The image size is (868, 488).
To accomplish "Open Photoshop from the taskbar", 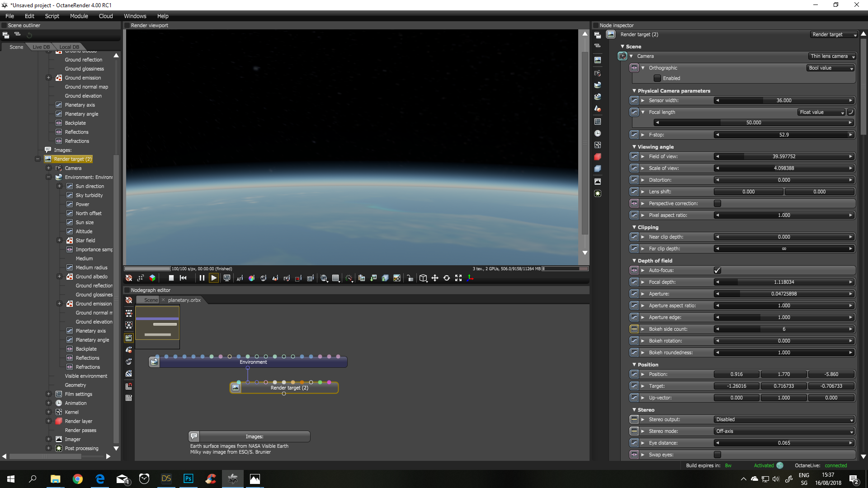I will click(189, 479).
